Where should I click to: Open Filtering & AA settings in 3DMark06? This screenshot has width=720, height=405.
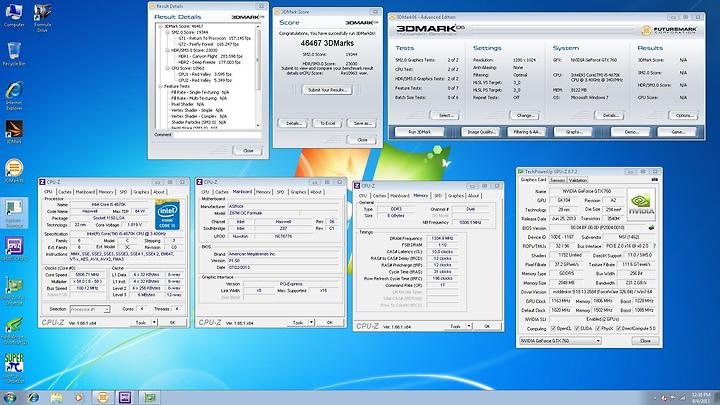(x=526, y=132)
